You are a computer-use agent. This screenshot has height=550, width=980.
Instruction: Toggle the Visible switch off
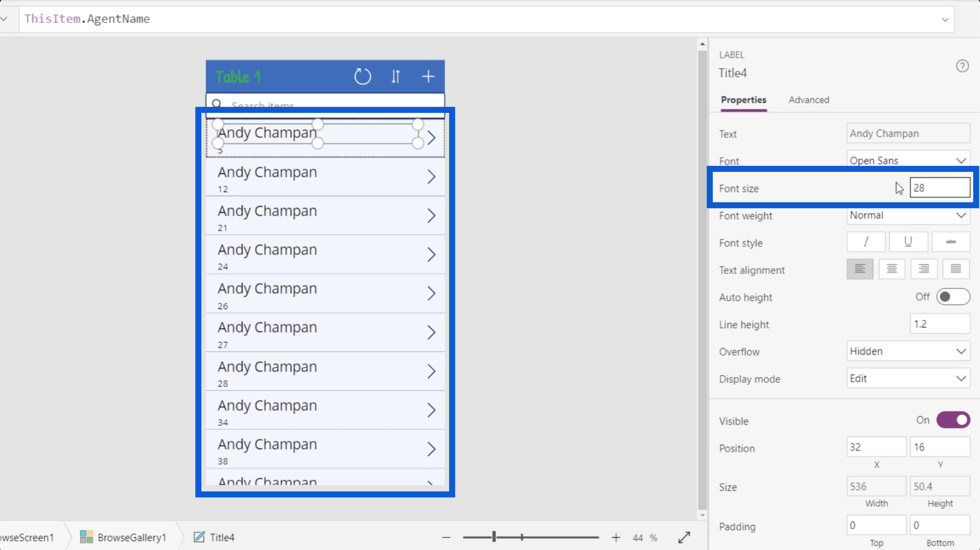[x=953, y=420]
